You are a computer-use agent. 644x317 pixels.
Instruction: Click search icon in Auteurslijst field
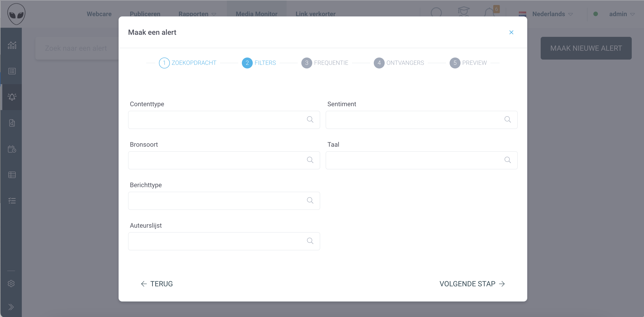coord(310,241)
